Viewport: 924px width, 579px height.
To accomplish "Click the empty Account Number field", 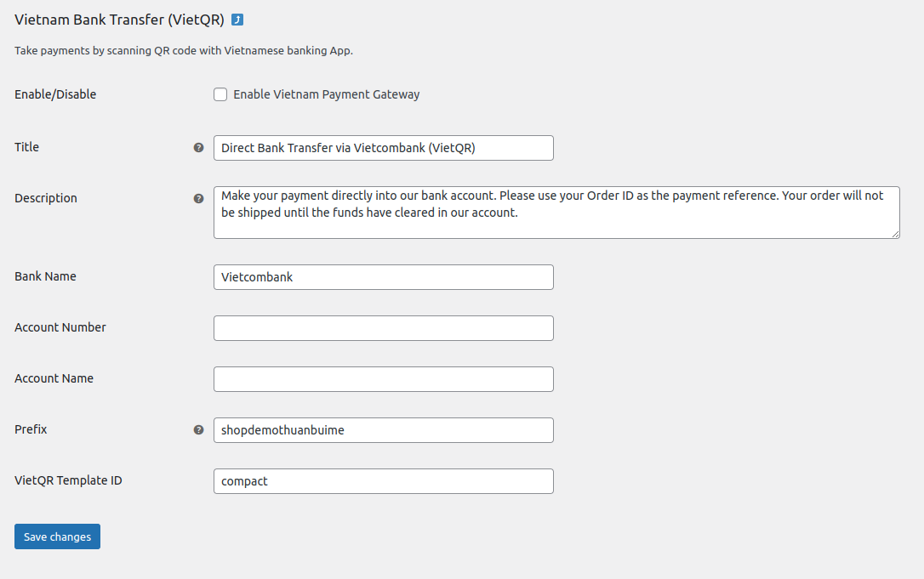I will [x=383, y=328].
